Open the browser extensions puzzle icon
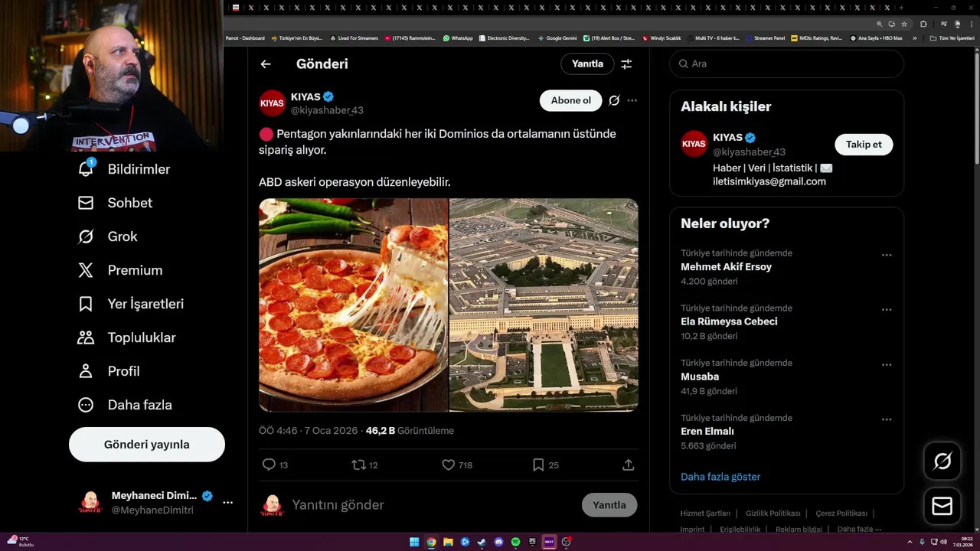Image resolution: width=980 pixels, height=551 pixels. point(923,24)
